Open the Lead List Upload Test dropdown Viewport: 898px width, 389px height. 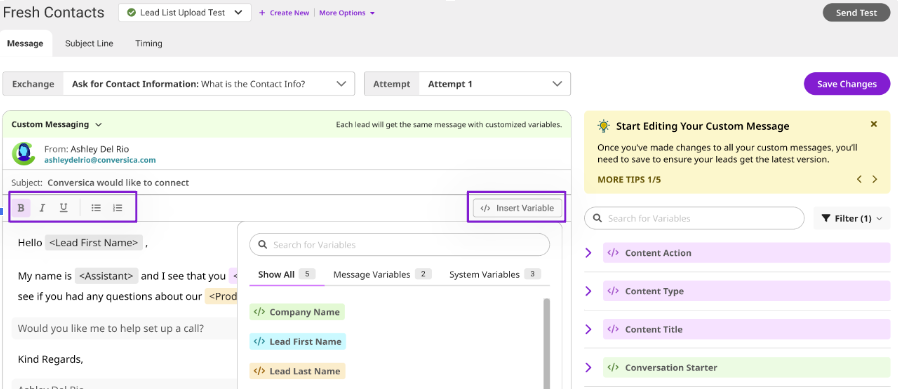point(185,13)
